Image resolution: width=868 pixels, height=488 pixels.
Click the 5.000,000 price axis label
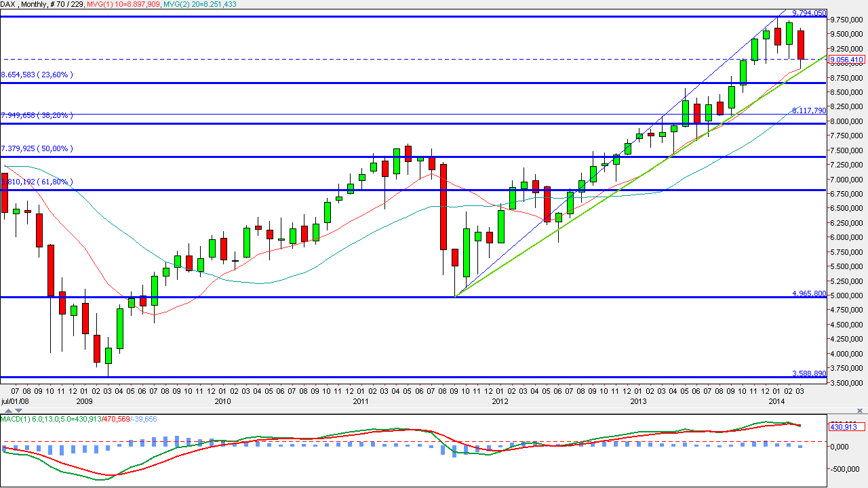(x=848, y=296)
